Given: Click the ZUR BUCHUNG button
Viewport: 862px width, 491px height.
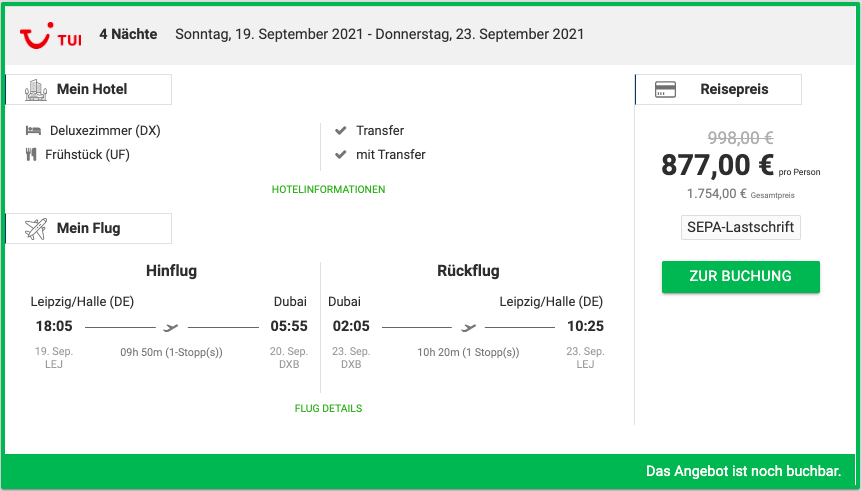Looking at the screenshot, I should pyautogui.click(x=741, y=277).
